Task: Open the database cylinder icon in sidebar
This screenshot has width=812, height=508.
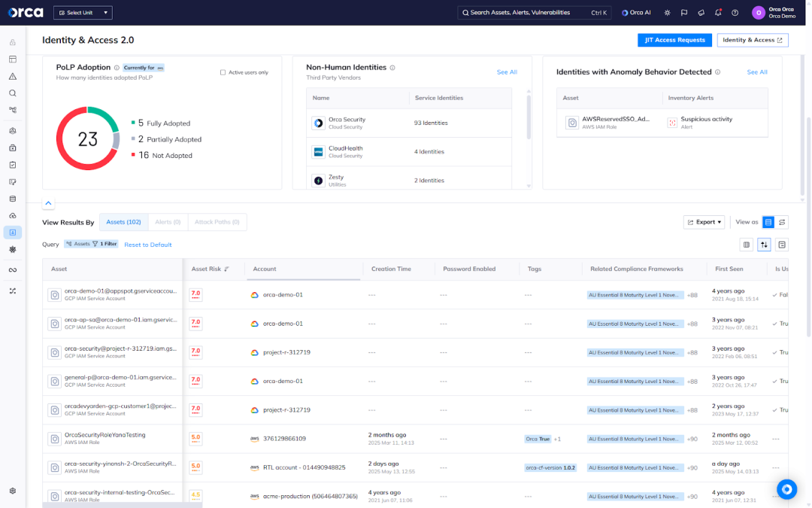Action: coord(13,199)
